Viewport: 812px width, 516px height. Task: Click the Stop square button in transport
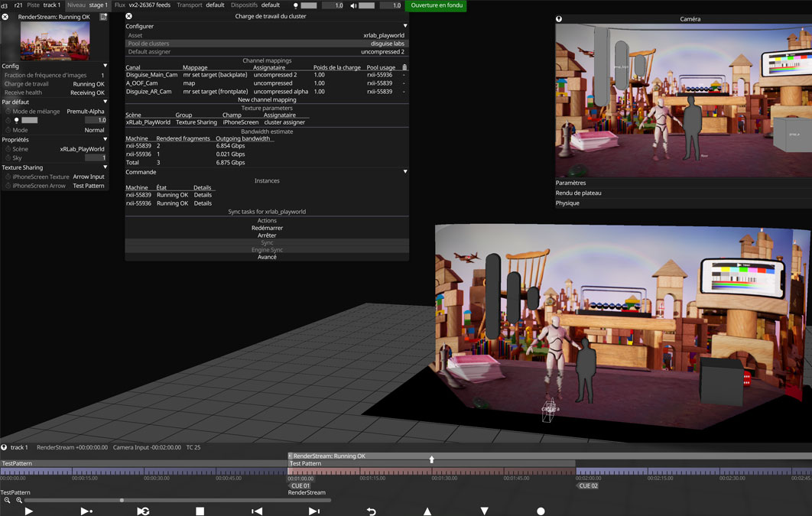click(200, 511)
